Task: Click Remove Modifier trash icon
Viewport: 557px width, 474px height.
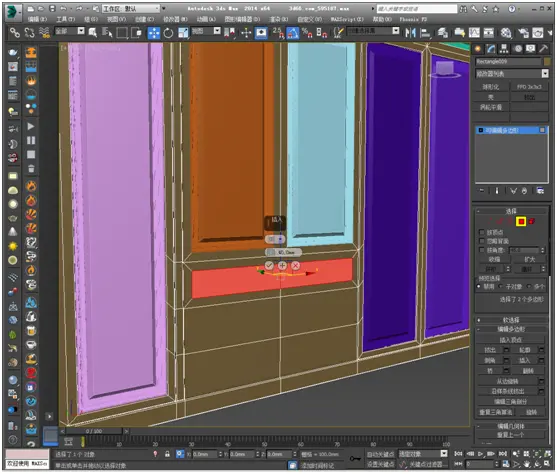Action: click(x=524, y=191)
